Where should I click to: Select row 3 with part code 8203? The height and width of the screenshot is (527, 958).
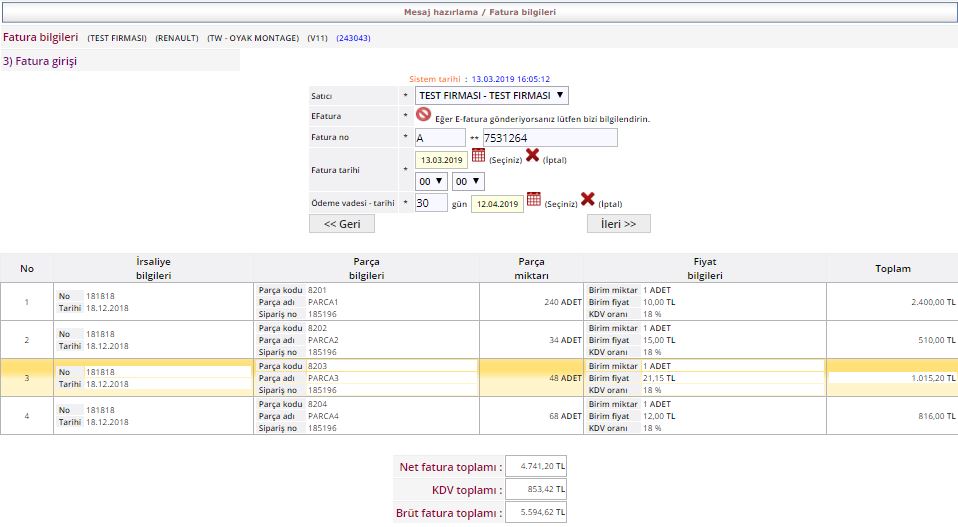[478, 378]
